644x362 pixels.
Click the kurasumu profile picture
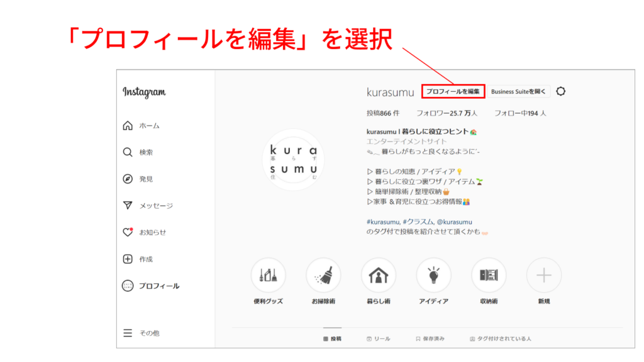click(293, 160)
